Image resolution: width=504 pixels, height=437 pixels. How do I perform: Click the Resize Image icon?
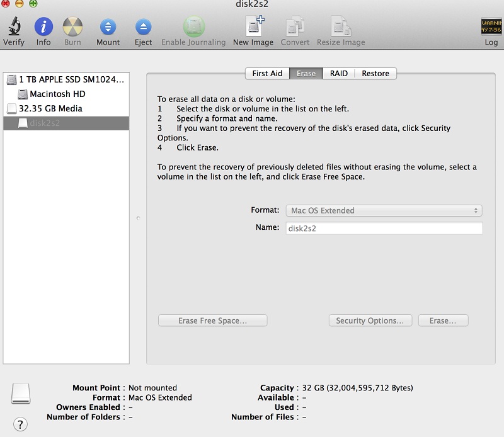[340, 28]
